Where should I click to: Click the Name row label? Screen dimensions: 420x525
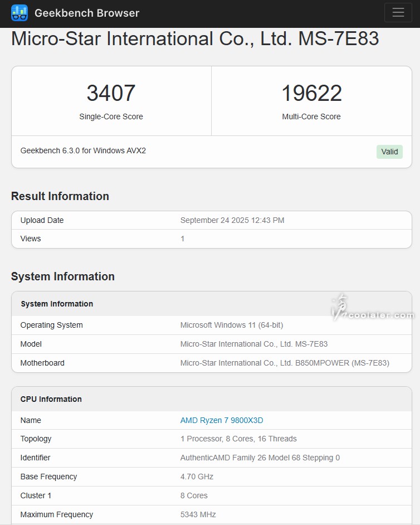pos(31,420)
